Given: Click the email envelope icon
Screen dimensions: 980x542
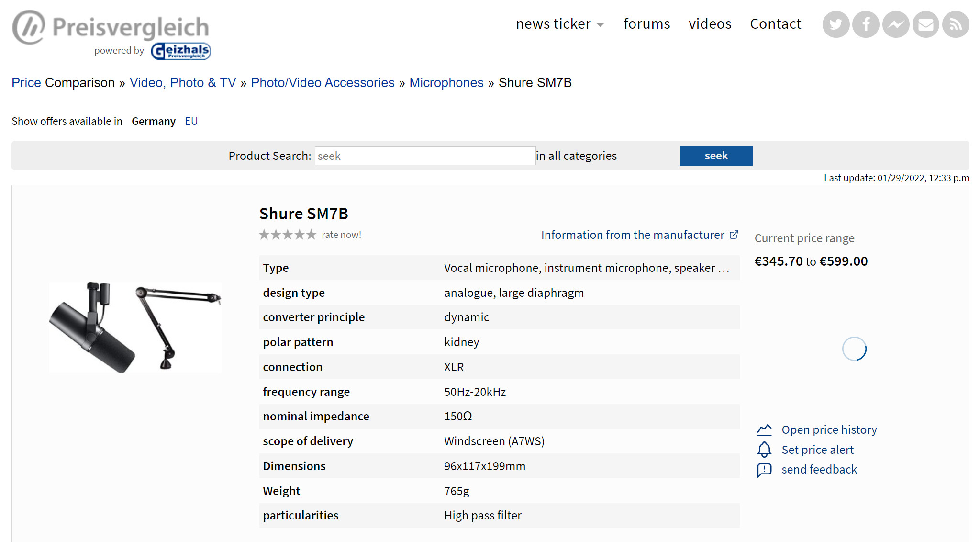Looking at the screenshot, I should click(925, 24).
